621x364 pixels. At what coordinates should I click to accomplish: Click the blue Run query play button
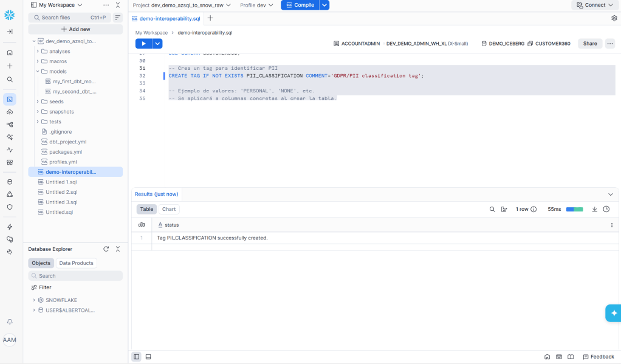pyautogui.click(x=143, y=43)
